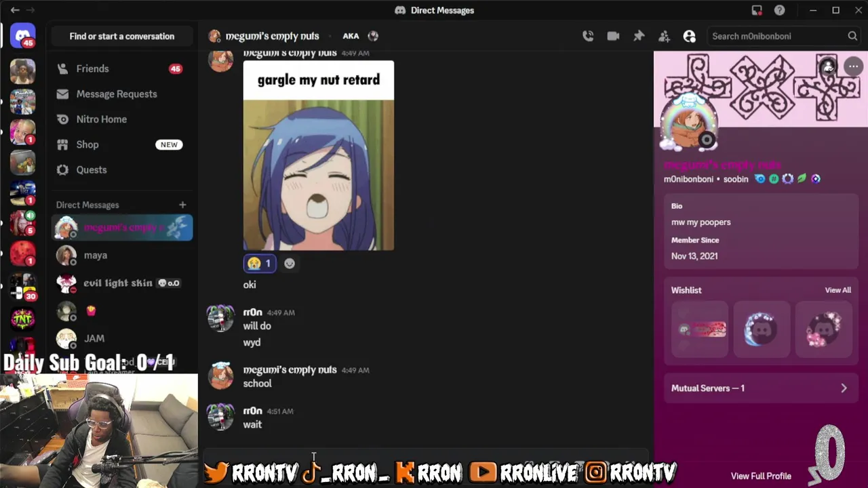The height and width of the screenshot is (488, 868).
Task: Open red circle server icon
Action: coord(22,253)
